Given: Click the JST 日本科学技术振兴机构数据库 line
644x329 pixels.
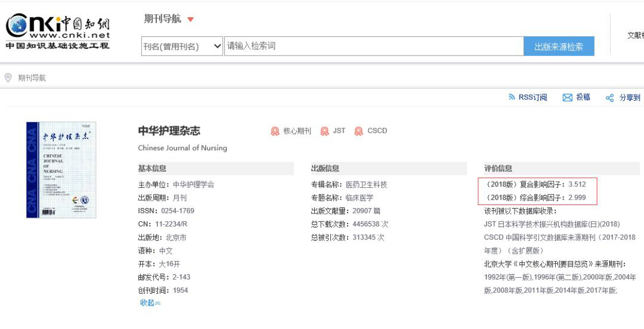Looking at the screenshot, I should [x=552, y=224].
